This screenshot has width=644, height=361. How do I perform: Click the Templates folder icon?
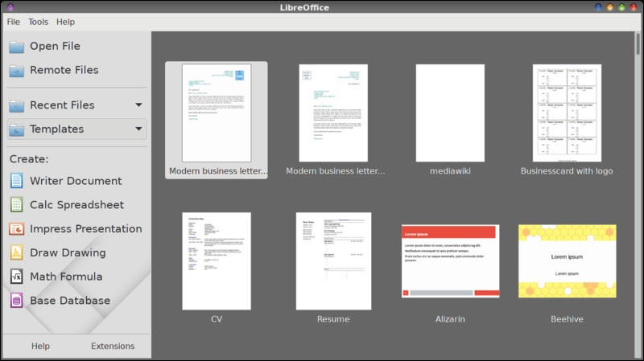tap(16, 129)
